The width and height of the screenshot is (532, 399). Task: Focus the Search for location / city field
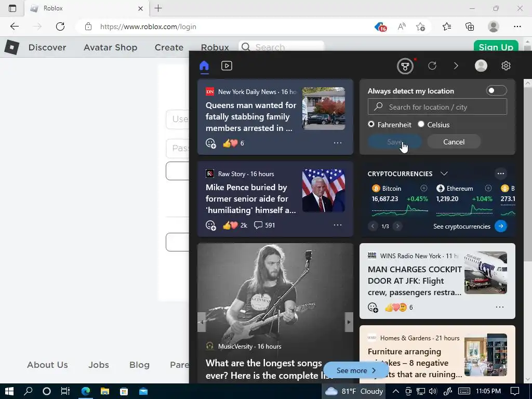[437, 107]
